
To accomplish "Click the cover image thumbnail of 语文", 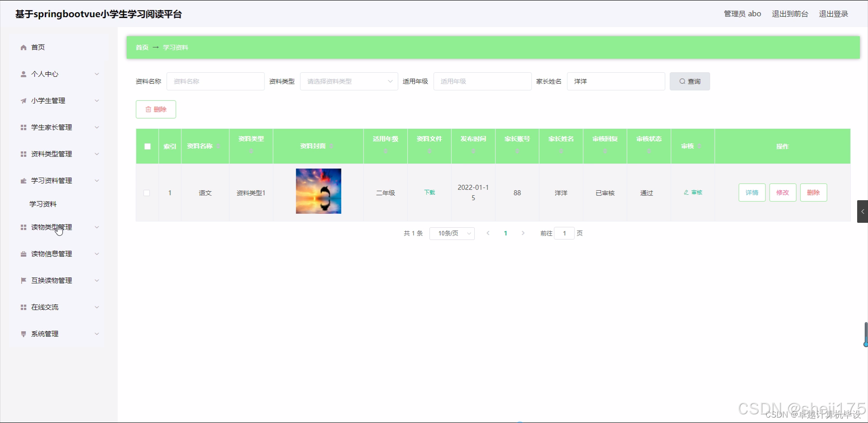I will click(x=318, y=191).
